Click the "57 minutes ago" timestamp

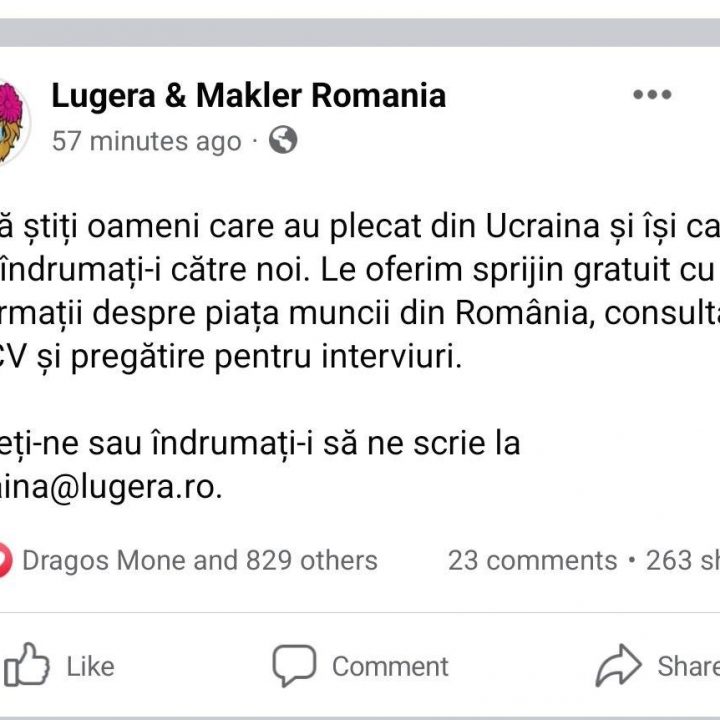(x=146, y=142)
